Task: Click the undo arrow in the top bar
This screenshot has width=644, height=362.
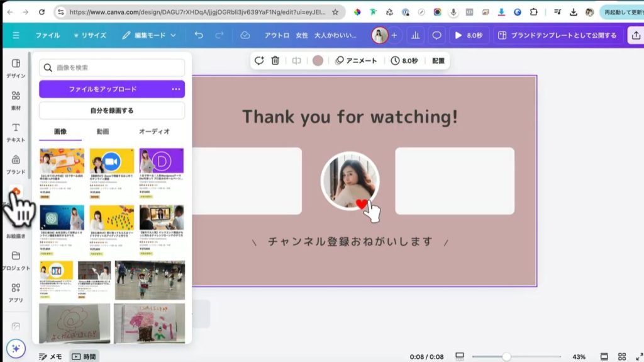Action: pos(199,35)
